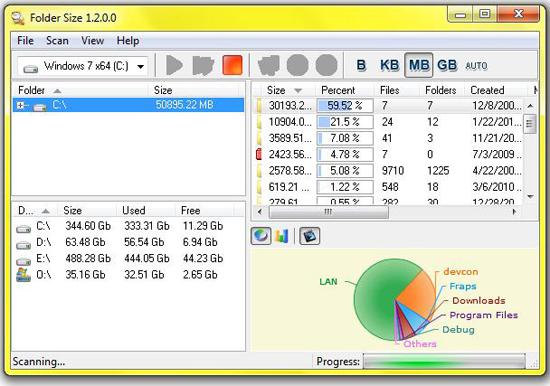The image size is (550, 386).
Task: Stop the scan with red button
Action: click(x=232, y=65)
